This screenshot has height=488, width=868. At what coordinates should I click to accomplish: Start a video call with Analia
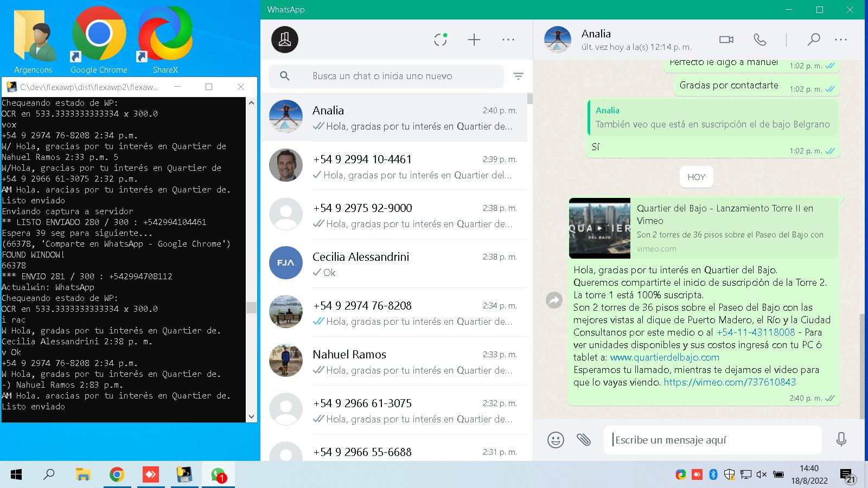(x=726, y=40)
